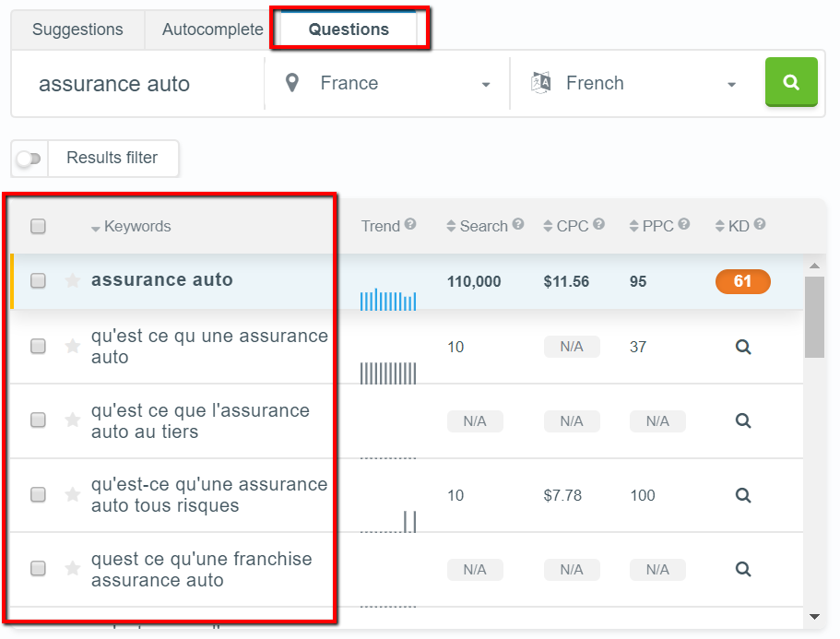Check KD magnifier for "franchise assurance auto" row
The image size is (840, 639).
pyautogui.click(x=743, y=569)
